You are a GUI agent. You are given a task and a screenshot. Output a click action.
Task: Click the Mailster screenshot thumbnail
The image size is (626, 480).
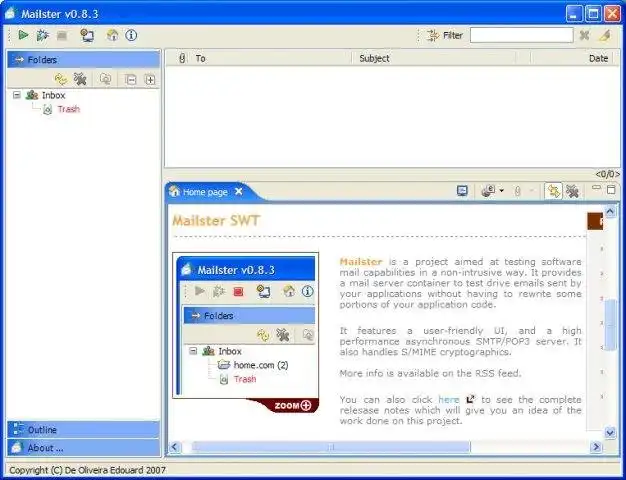click(x=246, y=325)
